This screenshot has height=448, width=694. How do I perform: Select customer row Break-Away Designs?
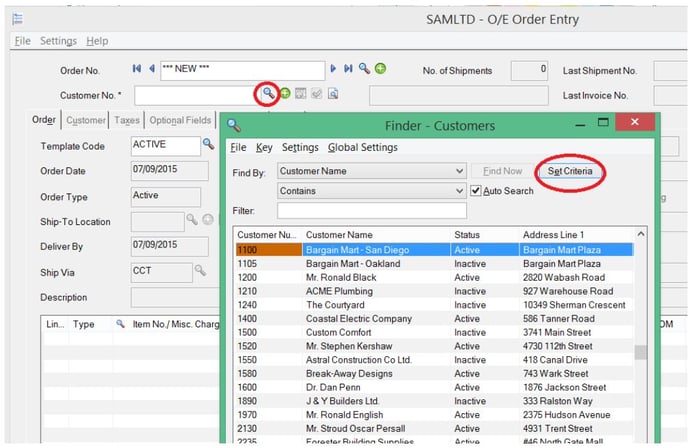click(435, 374)
